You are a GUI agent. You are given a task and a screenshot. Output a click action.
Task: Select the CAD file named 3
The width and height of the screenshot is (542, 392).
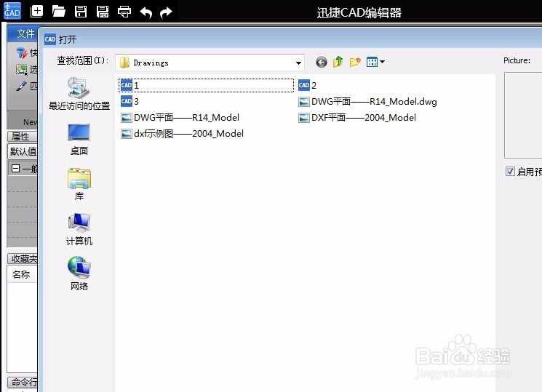tap(130, 101)
